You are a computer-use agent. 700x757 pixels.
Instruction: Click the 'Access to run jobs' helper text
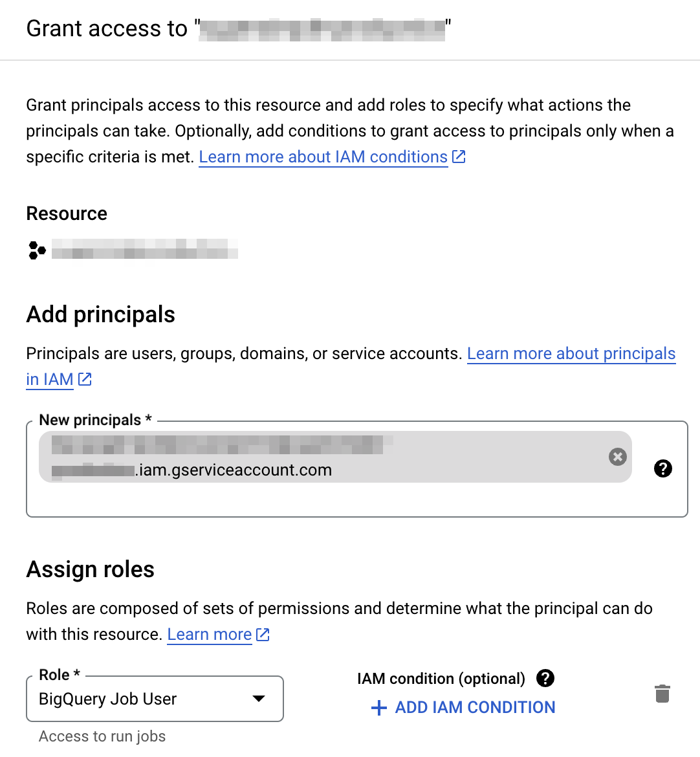coord(102,736)
